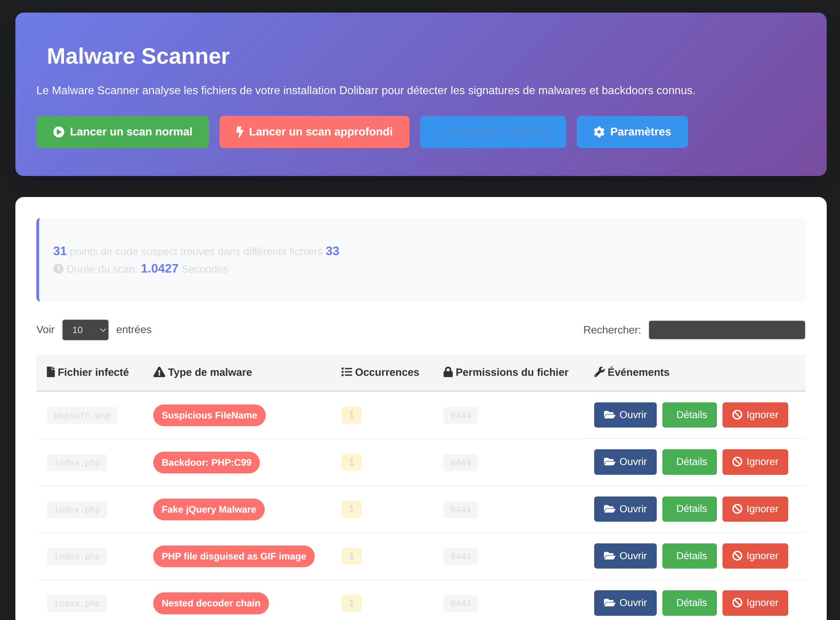Screen dimensions: 840x620
Task: Focus the Rechercher search field
Action: pos(727,330)
